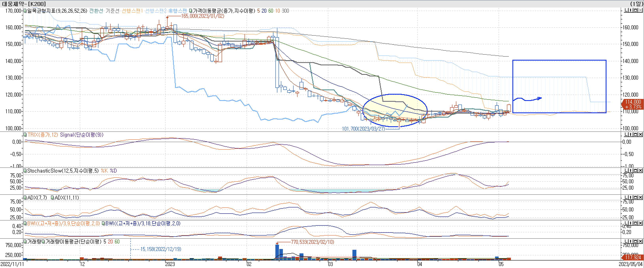Viewport: 644px width, 268px height.
Task: Click the L-shaped layout icon in price pane
Action: click(626, 10)
